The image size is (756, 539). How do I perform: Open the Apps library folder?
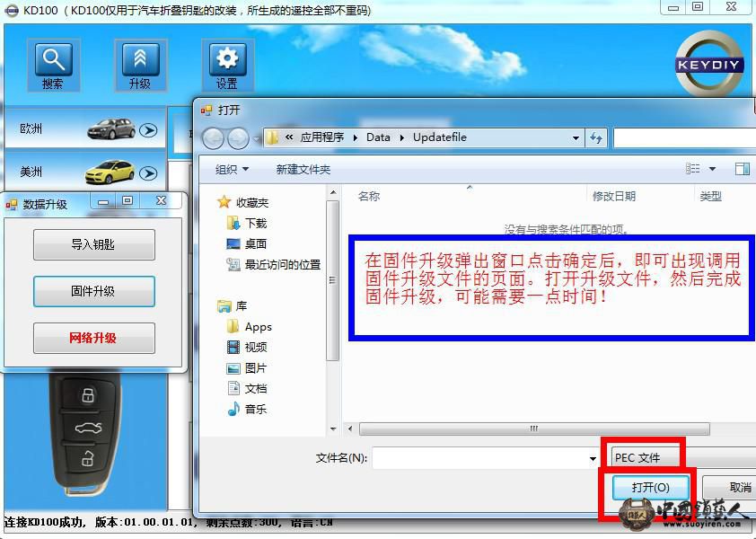click(x=250, y=327)
